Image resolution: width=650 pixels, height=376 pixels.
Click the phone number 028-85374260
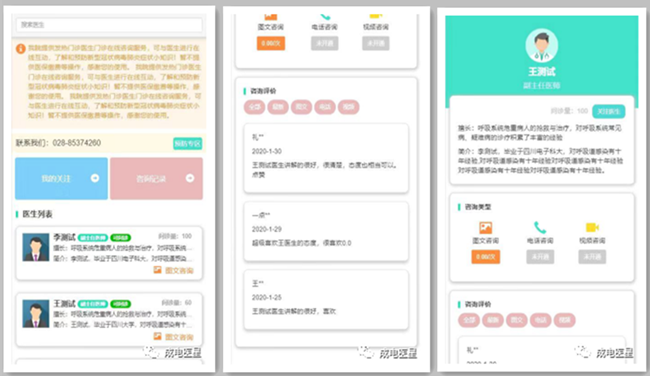coord(76,143)
